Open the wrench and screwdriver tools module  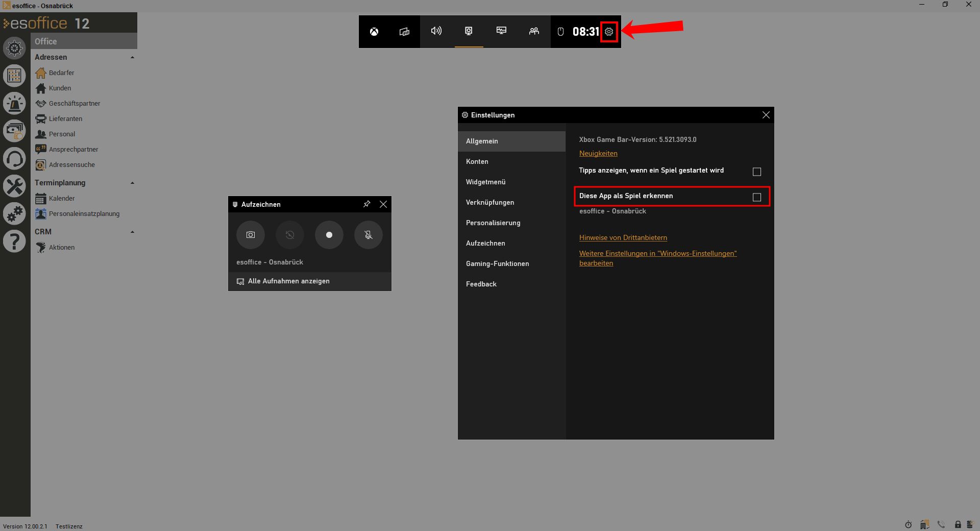click(14, 186)
